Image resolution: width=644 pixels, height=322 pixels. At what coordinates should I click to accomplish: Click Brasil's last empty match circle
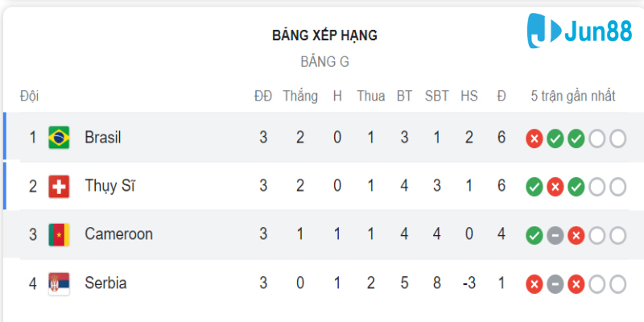tap(617, 138)
